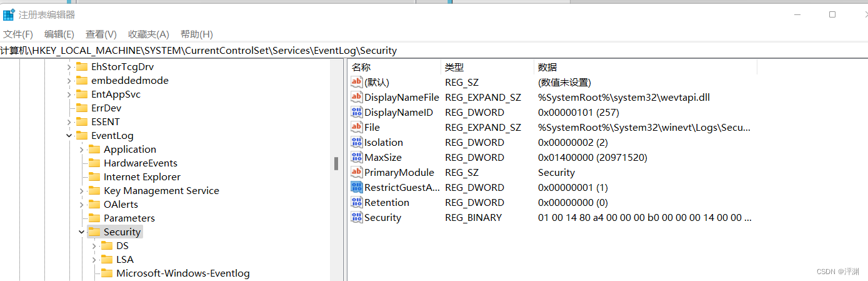The width and height of the screenshot is (868, 281).
Task: Click the tree pane vertical scrollbar thumb
Action: [336, 163]
